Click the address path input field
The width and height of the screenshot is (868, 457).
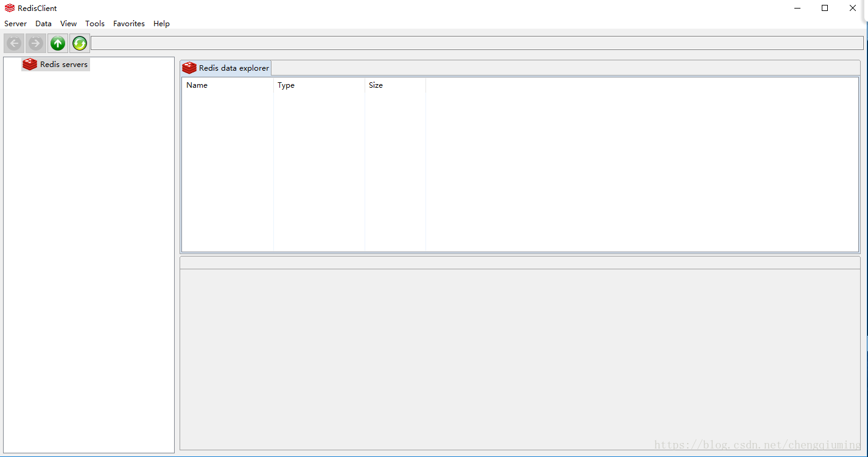pyautogui.click(x=477, y=43)
